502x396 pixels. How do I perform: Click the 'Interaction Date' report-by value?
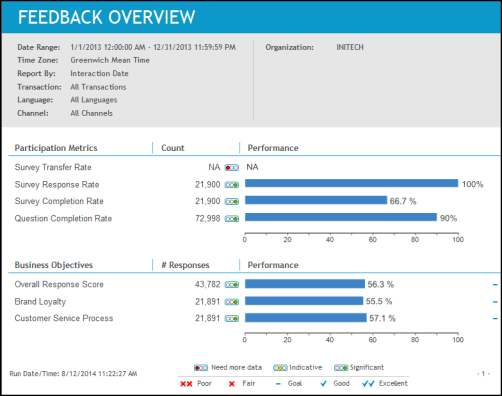(x=99, y=74)
